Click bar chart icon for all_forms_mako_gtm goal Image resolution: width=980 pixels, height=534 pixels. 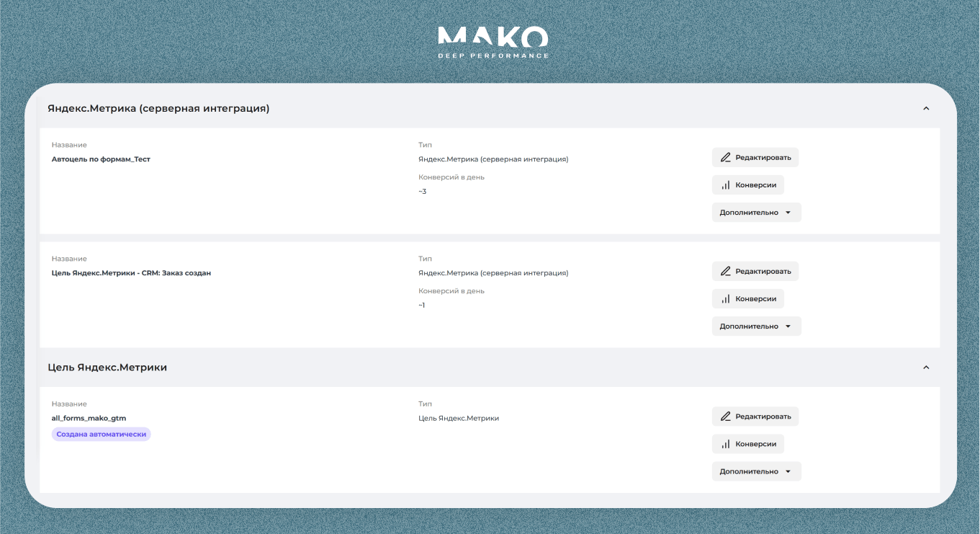tap(726, 445)
